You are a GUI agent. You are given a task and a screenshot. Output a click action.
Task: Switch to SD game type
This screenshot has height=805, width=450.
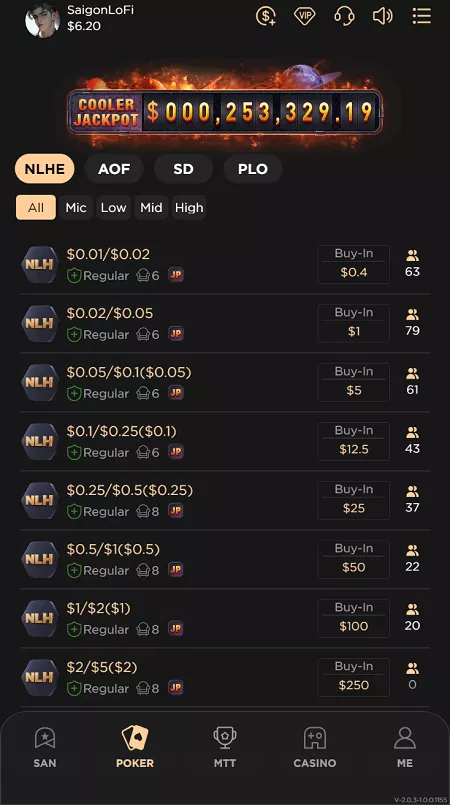(x=183, y=169)
